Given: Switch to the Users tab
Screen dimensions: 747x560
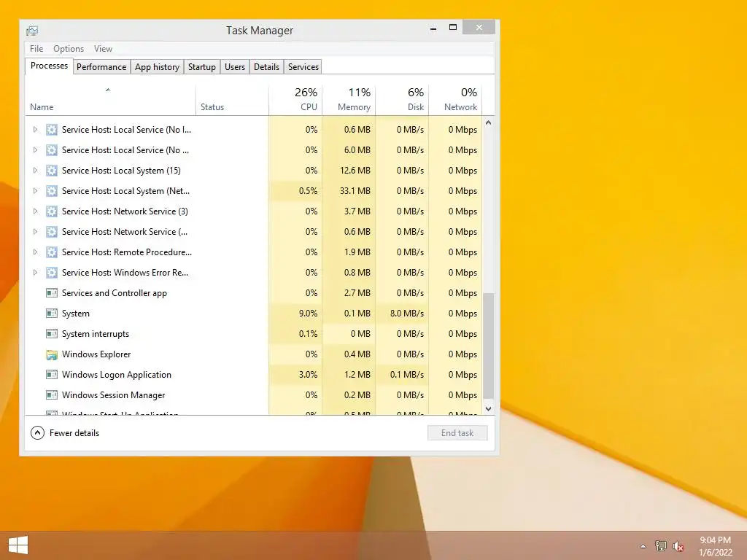Looking at the screenshot, I should point(235,66).
